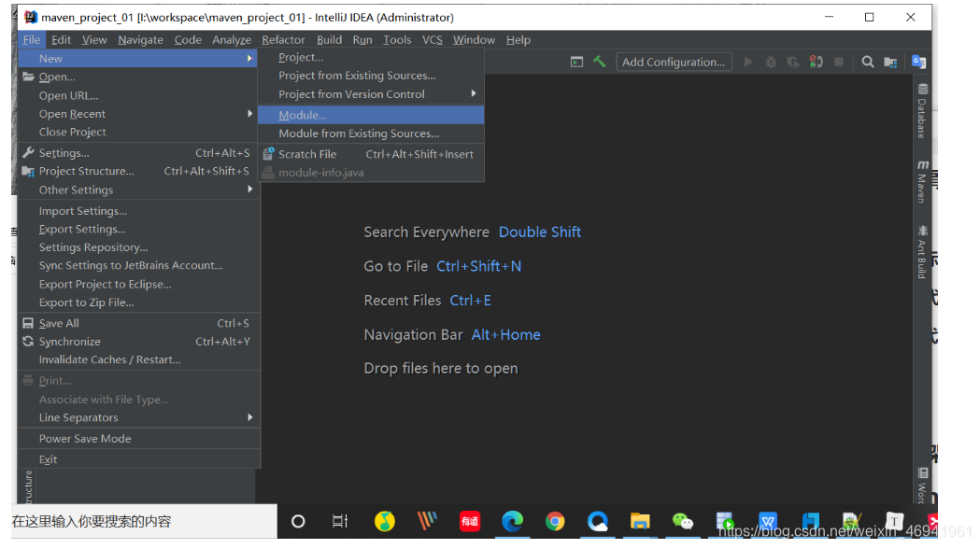The image size is (980, 549).
Task: Click the Open folder icon in File menu
Action: 28,77
